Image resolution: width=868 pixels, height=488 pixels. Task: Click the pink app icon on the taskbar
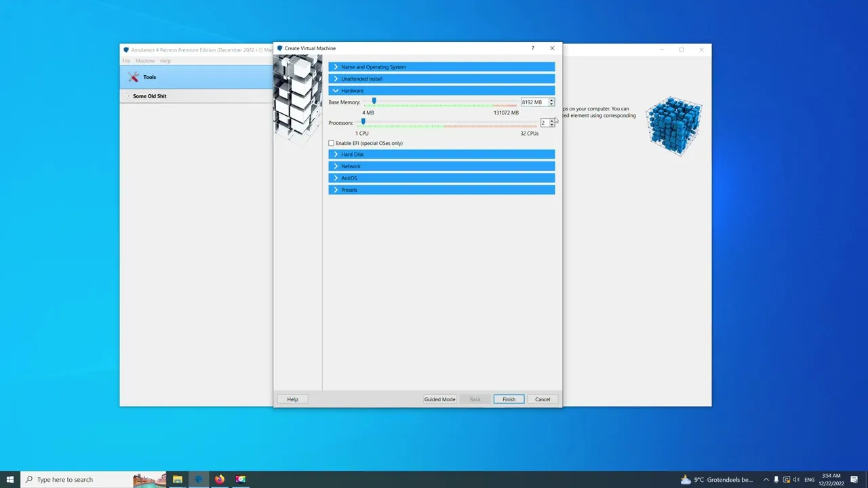(x=241, y=479)
